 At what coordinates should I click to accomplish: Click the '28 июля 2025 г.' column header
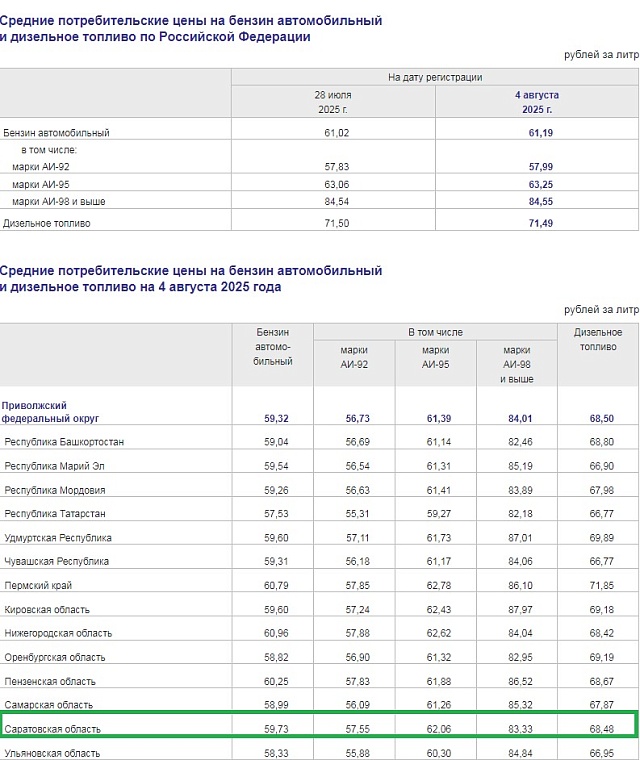(333, 101)
